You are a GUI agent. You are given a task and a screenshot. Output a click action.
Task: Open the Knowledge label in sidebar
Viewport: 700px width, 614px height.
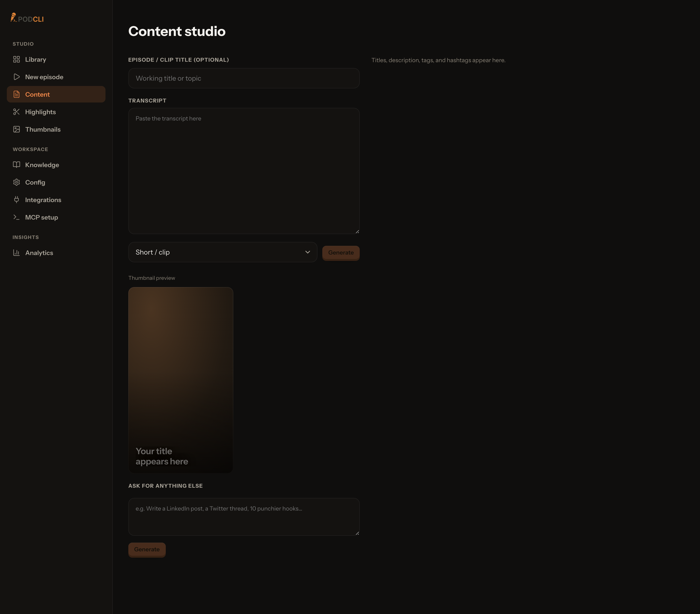coord(42,165)
